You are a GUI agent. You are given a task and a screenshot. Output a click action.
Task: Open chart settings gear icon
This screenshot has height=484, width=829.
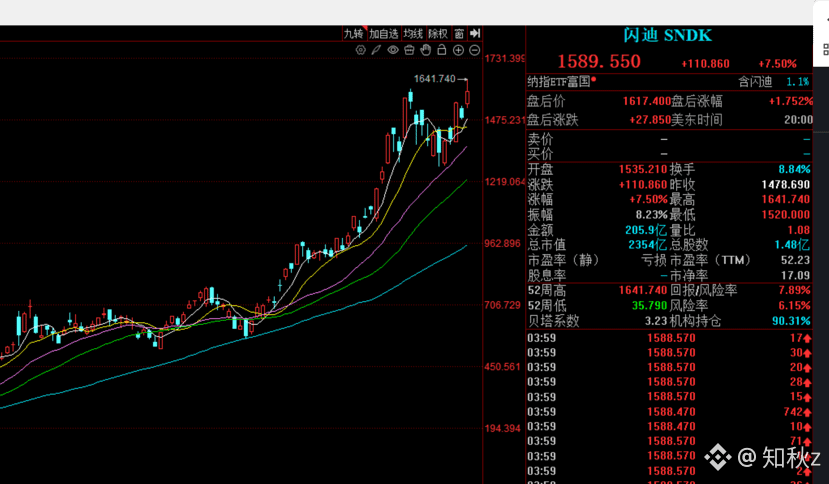[361, 50]
